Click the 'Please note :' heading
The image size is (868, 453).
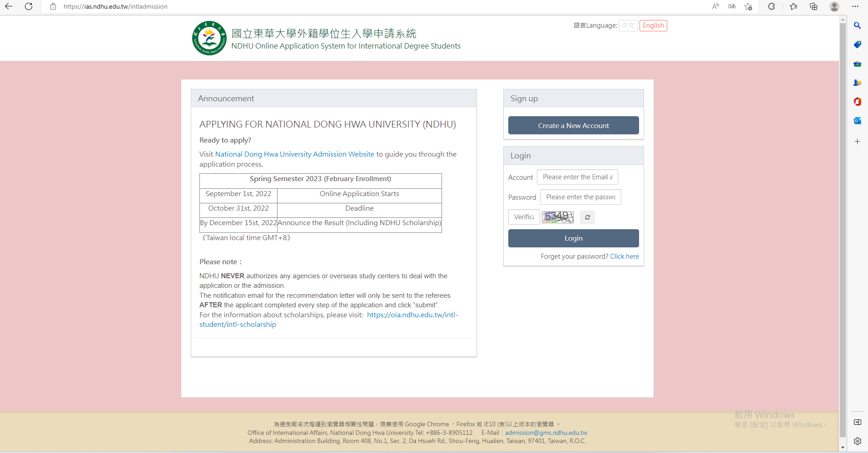pos(221,262)
